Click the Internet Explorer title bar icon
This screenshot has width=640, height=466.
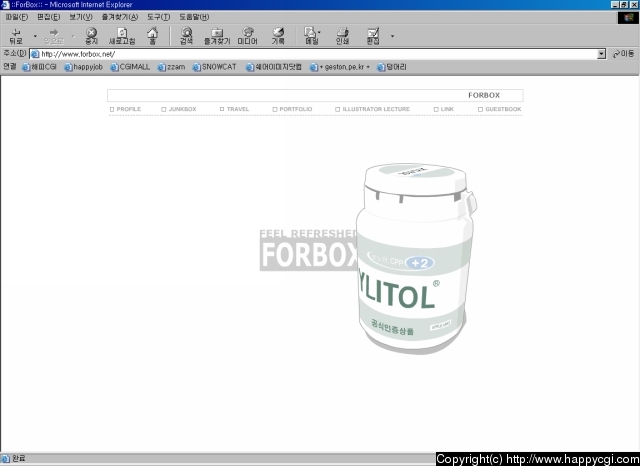pos(5,4)
